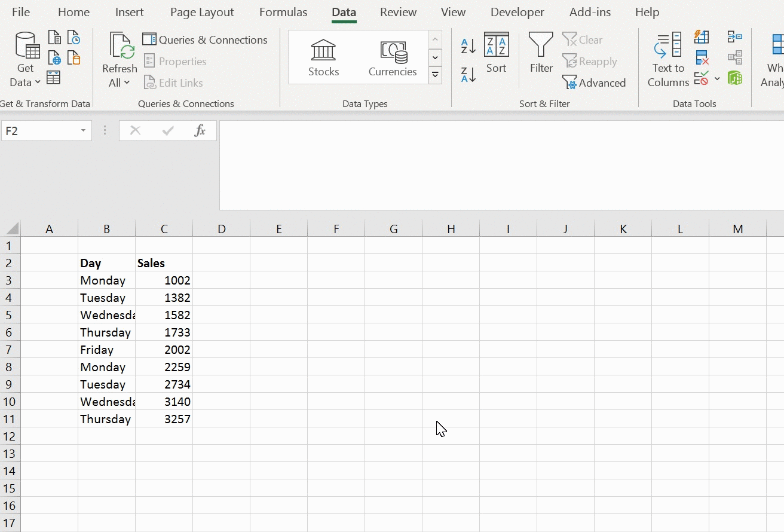Click the From Web data icon
784x532 pixels.
54,58
